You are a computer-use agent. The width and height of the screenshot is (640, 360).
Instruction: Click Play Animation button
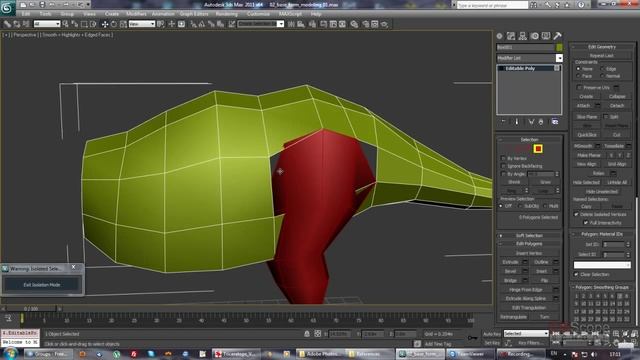[576, 333]
